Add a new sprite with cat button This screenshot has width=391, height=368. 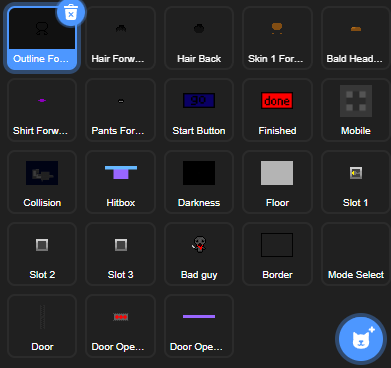click(361, 339)
